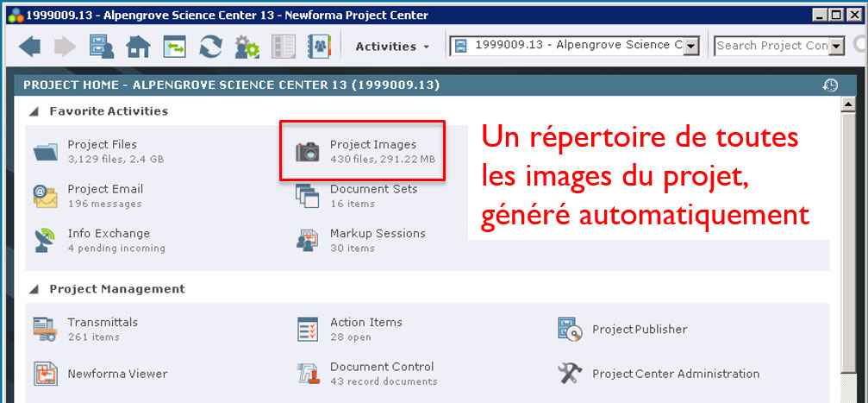Open the Activities dropdown menu
The image size is (868, 403).
pos(392,47)
